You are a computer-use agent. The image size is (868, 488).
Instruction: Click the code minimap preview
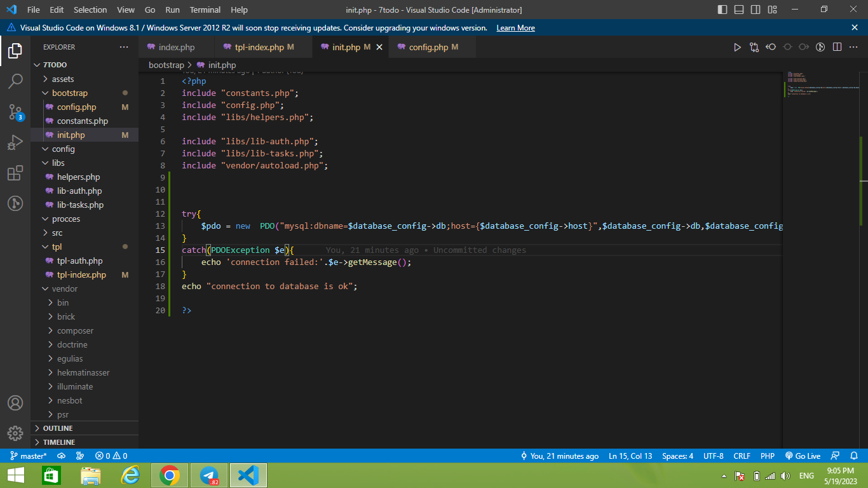(822, 85)
